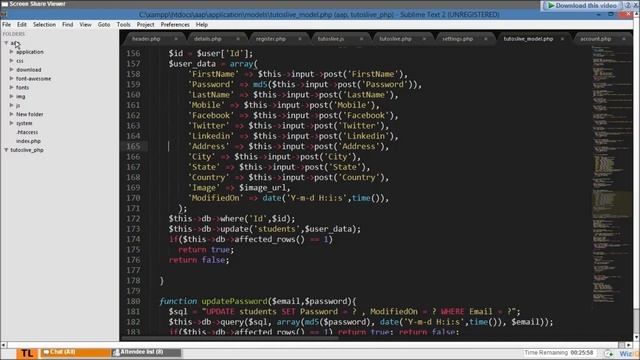Expand the js folder arrow
This screenshot has height=360, width=640.
[11, 105]
